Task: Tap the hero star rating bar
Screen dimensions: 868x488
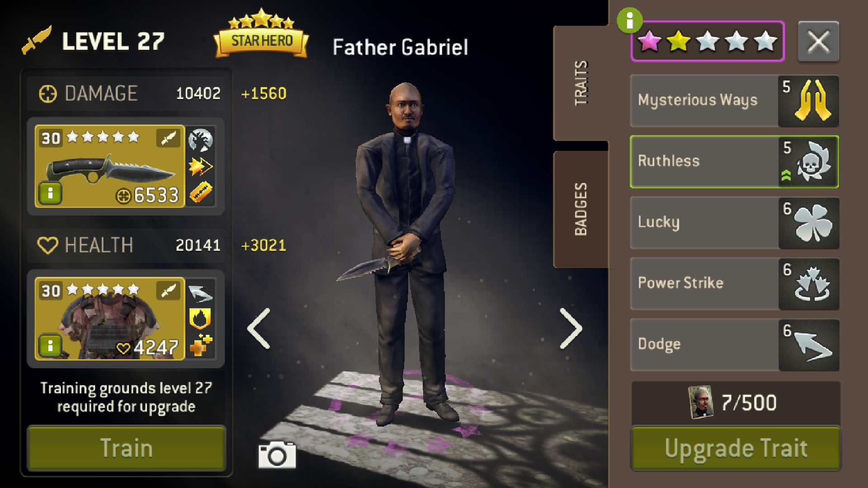Action: (x=708, y=41)
